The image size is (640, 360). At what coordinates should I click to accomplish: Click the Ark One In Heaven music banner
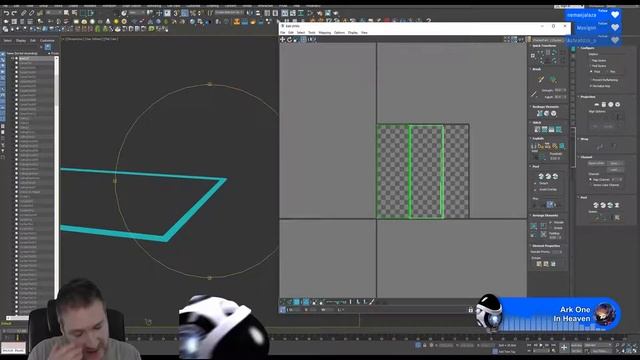coord(549,313)
